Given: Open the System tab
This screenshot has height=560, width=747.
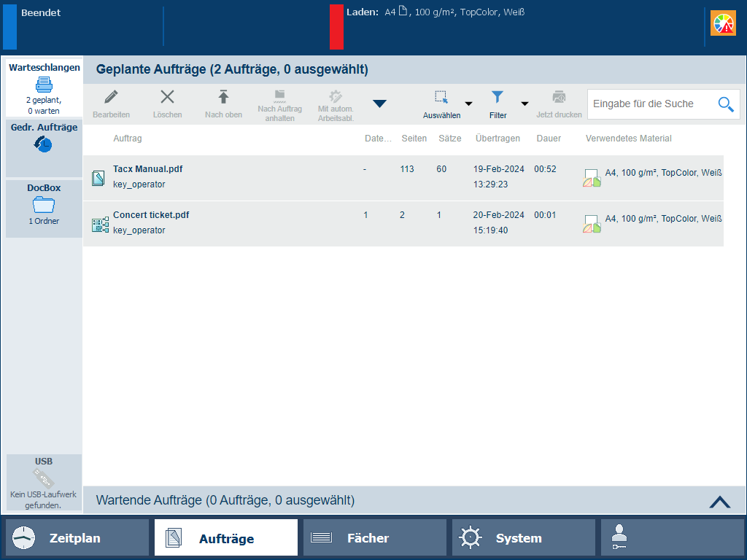Looking at the screenshot, I should pyautogui.click(x=523, y=538).
